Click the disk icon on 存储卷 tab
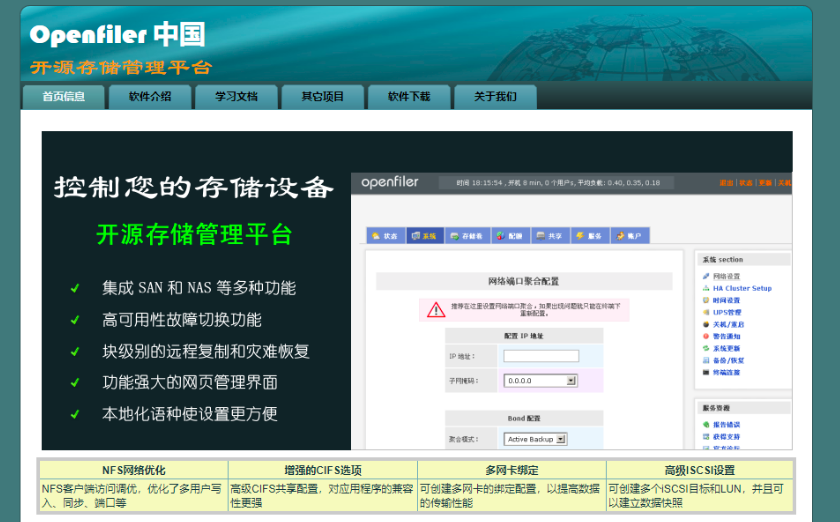This screenshot has height=522, width=840. 454,236
